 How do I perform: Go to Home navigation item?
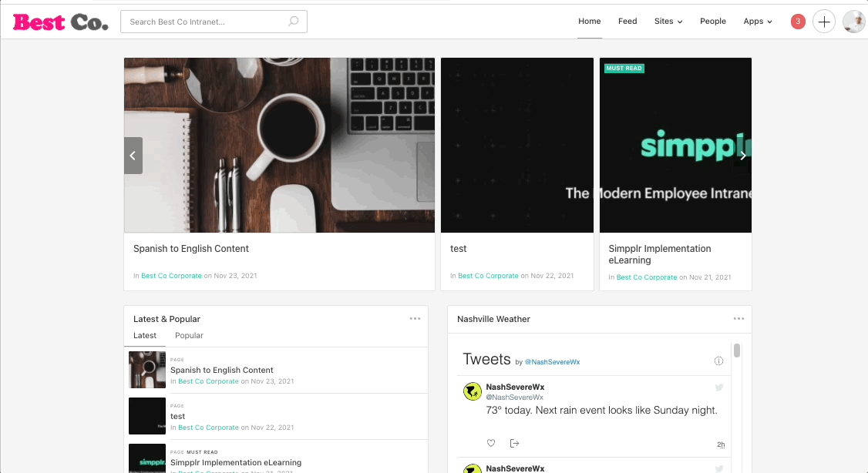590,21
